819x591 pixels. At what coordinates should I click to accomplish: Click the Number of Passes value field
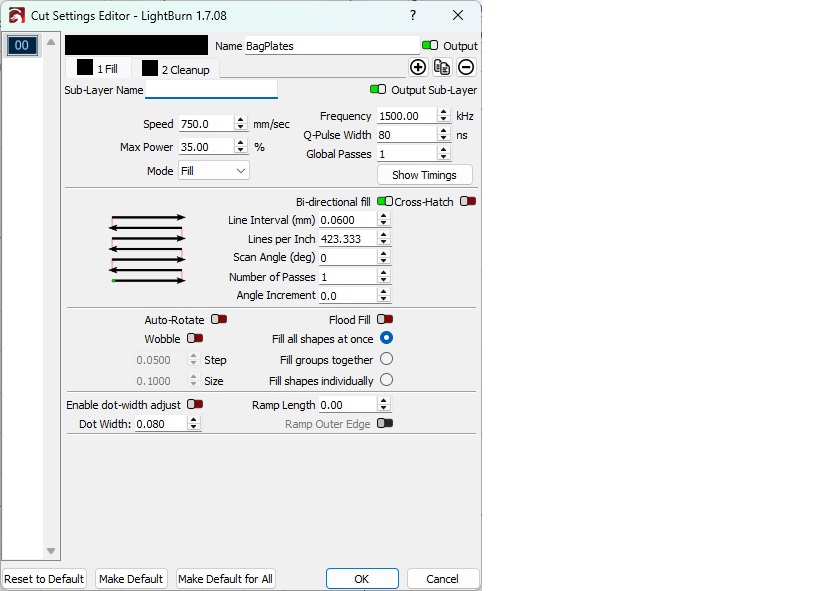pyautogui.click(x=348, y=277)
